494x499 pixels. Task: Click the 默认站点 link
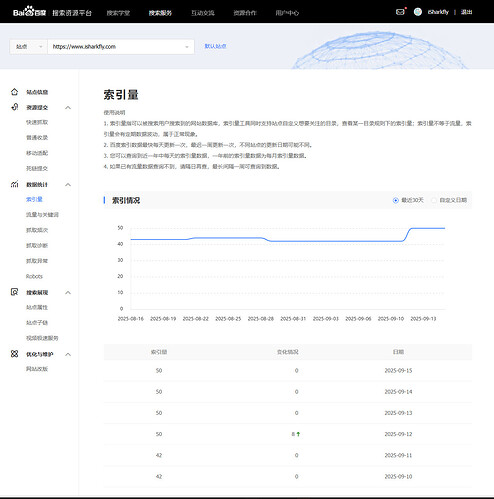[215, 46]
